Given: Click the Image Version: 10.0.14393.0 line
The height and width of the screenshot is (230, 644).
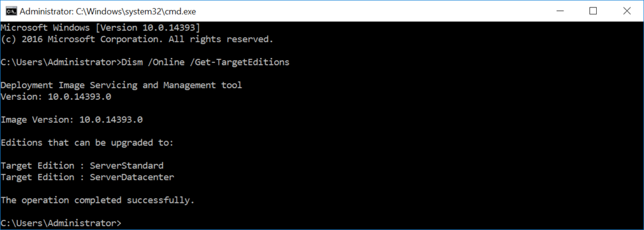Looking at the screenshot, I should (72, 120).
